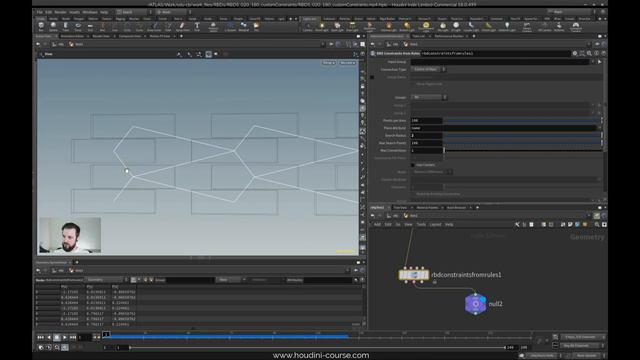Select the Font shelf tool
Image resolution: width=640 pixels, height=360 pixels.
pyautogui.click(x=197, y=27)
